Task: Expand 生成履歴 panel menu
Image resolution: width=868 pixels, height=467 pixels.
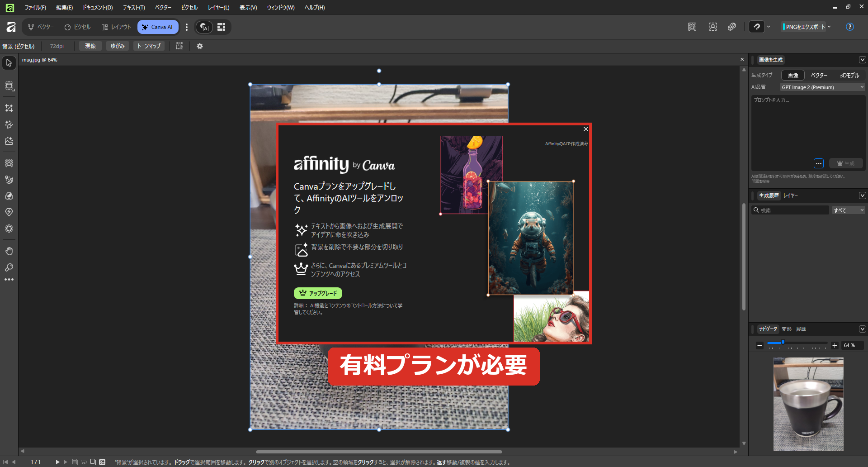Action: (862, 195)
